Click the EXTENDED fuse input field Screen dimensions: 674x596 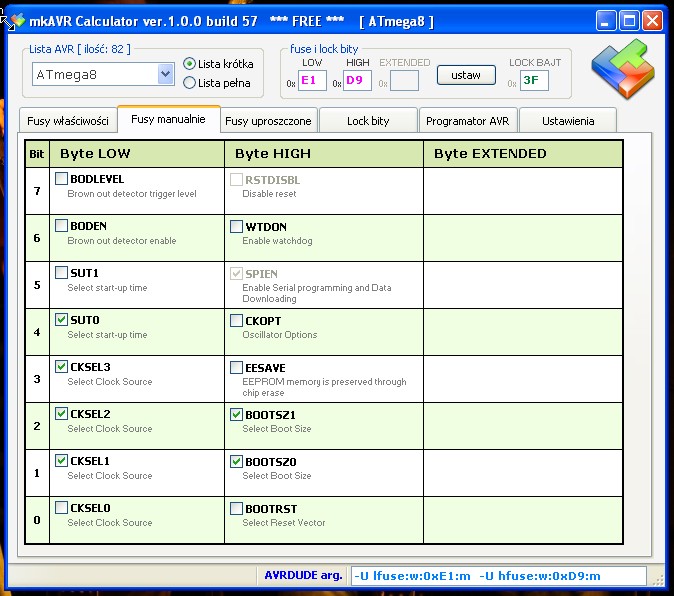[x=404, y=80]
